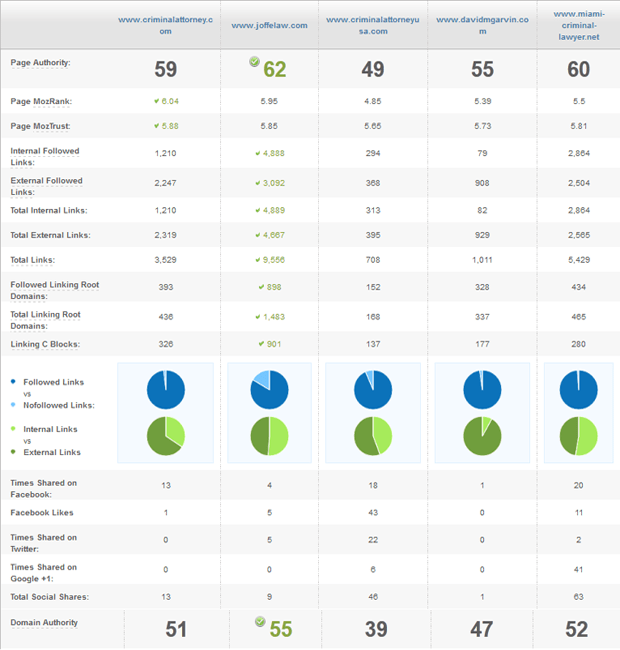
Task: Click the Domain Authority row label
Action: pos(44,623)
